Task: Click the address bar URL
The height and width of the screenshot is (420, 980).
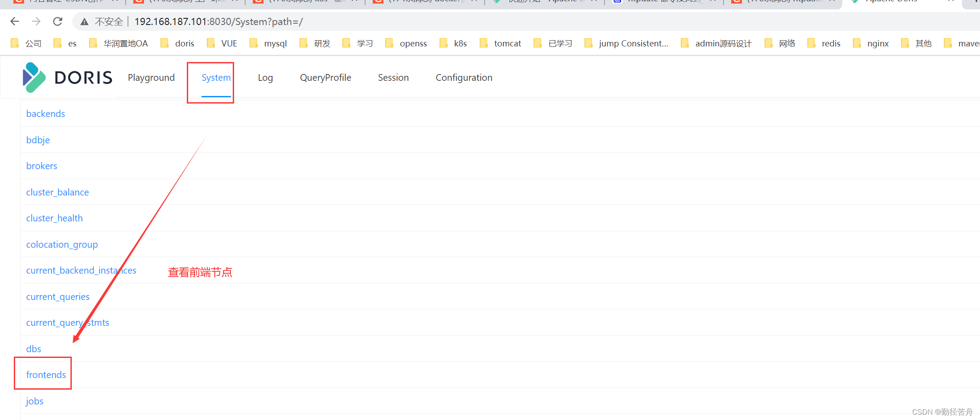Action: pos(218,21)
